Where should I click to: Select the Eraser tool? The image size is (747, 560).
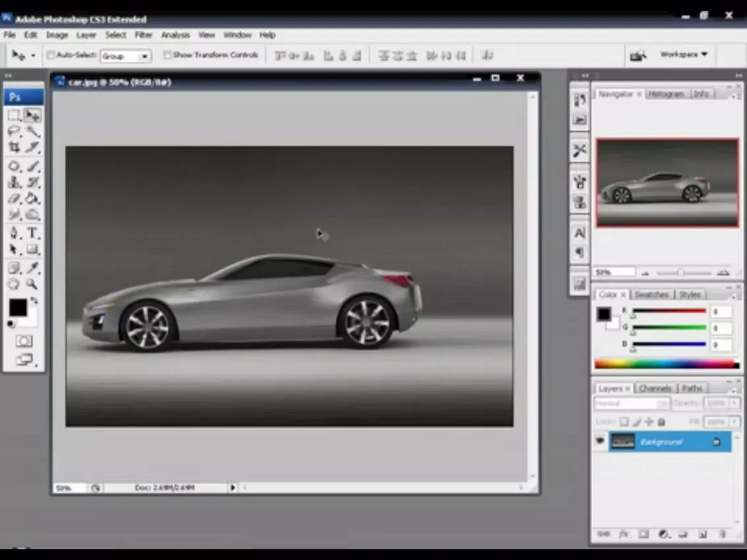[x=14, y=198]
